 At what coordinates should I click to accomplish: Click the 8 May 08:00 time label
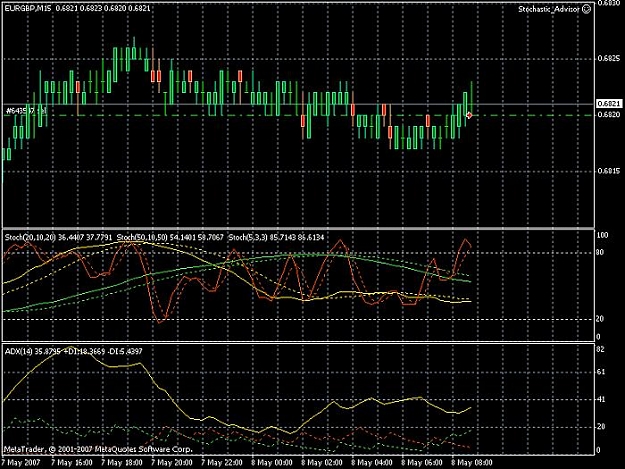click(472, 463)
